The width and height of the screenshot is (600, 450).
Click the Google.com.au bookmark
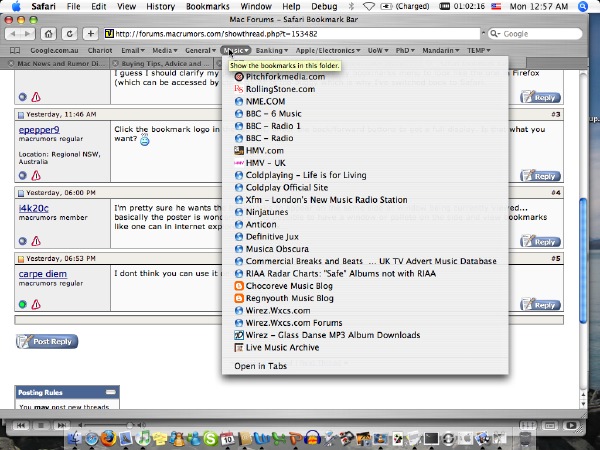coord(54,51)
